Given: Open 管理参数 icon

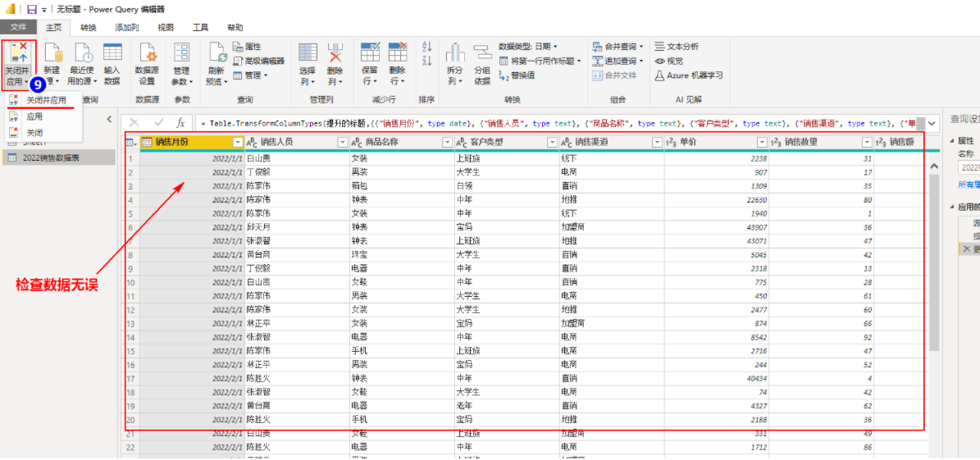Looking at the screenshot, I should click(182, 54).
